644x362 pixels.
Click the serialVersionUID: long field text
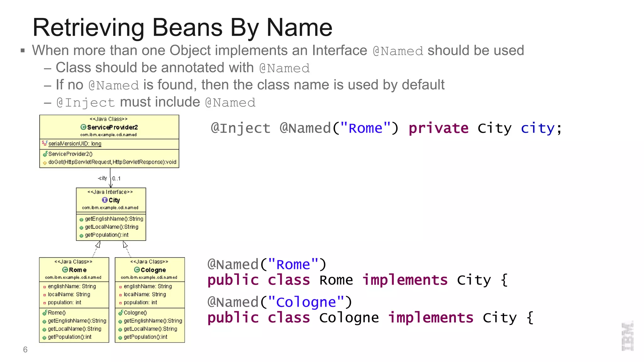pyautogui.click(x=75, y=144)
